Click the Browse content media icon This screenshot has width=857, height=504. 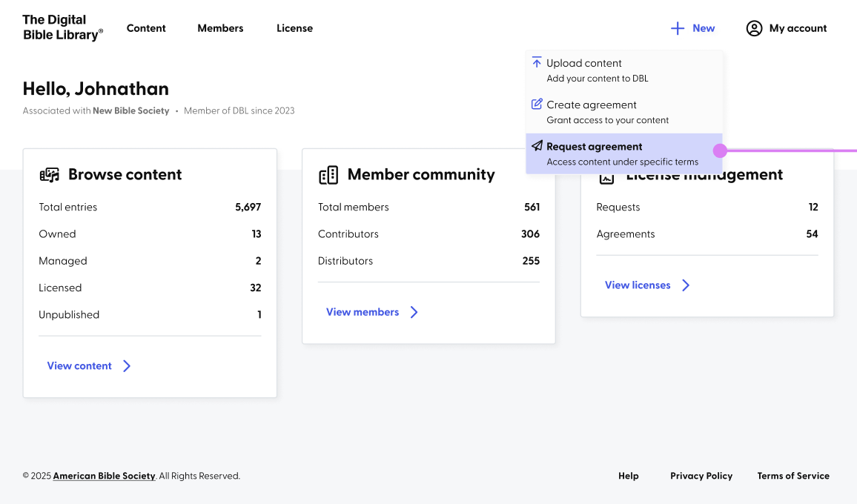pyautogui.click(x=50, y=174)
